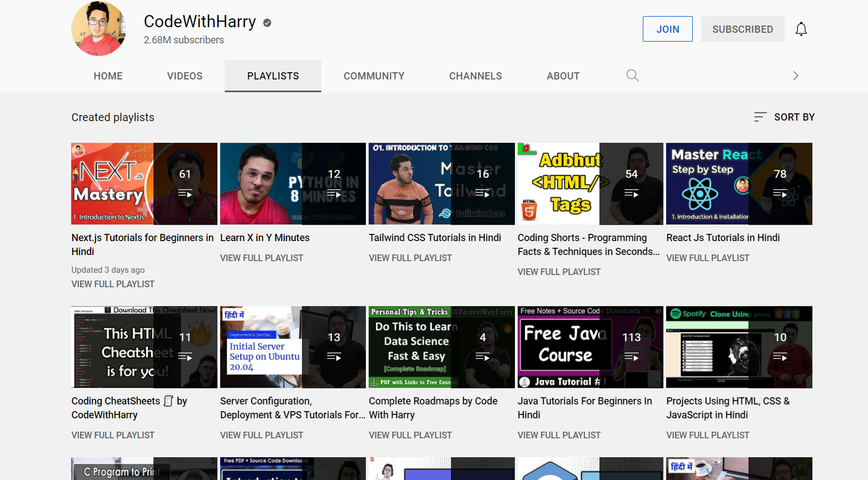
Task: View full playlist for Java Tutorials
Action: point(559,435)
